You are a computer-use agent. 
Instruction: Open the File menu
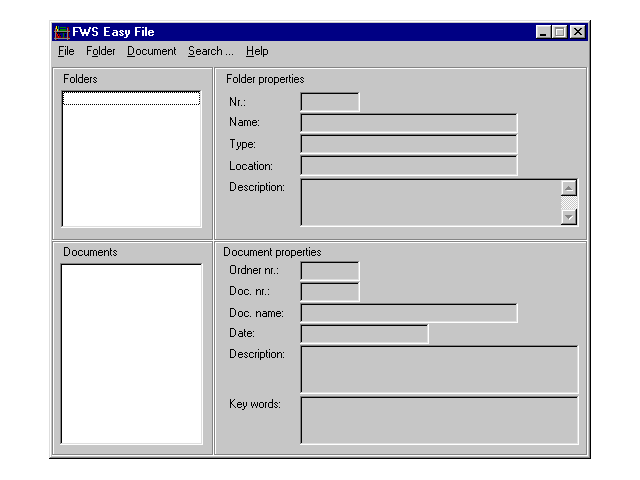pos(66,51)
